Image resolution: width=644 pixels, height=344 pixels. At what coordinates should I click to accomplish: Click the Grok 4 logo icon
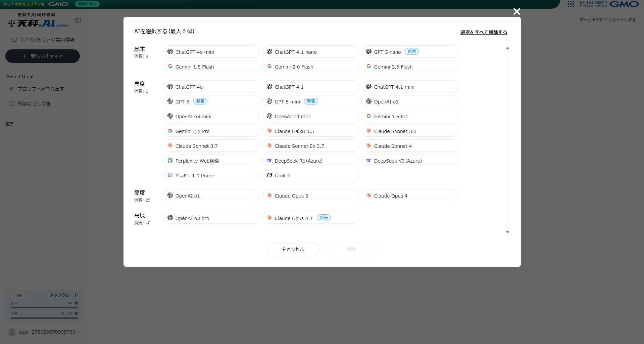pos(269,175)
